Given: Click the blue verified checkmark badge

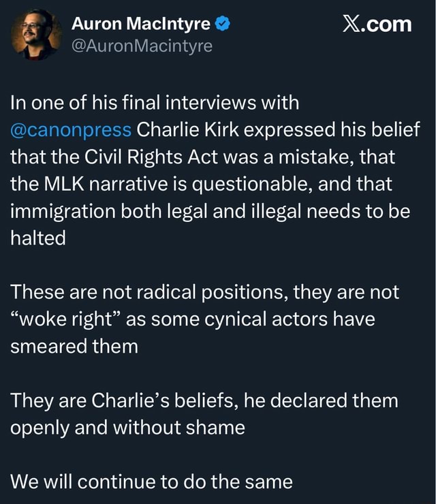Looking at the screenshot, I should [x=221, y=25].
